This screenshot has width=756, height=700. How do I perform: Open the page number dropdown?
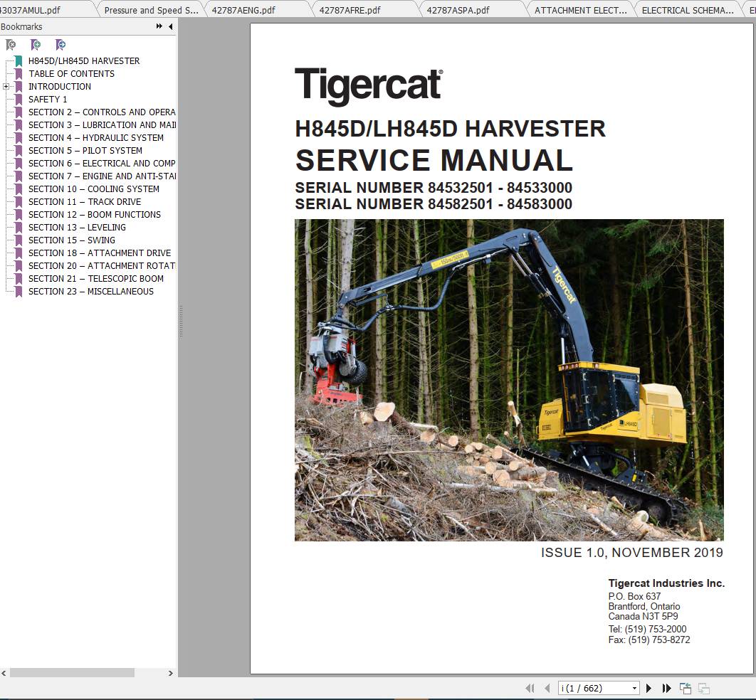[634, 688]
